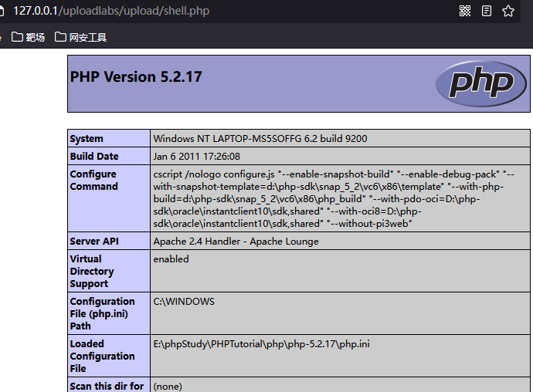Click the site info icon before URL
The width and height of the screenshot is (533, 392).
tap(2, 11)
